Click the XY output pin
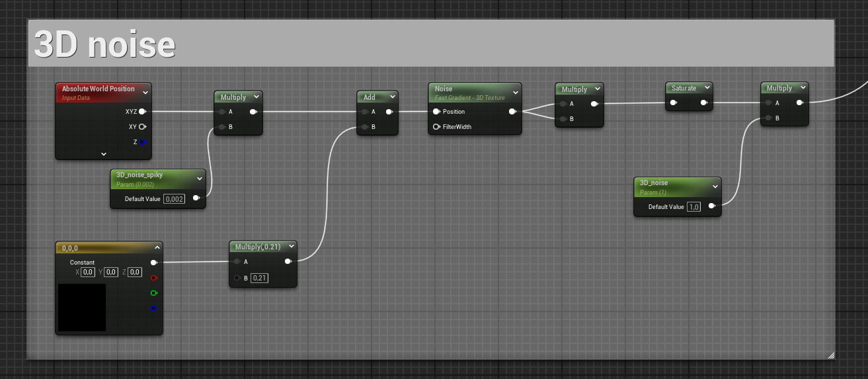 142,126
